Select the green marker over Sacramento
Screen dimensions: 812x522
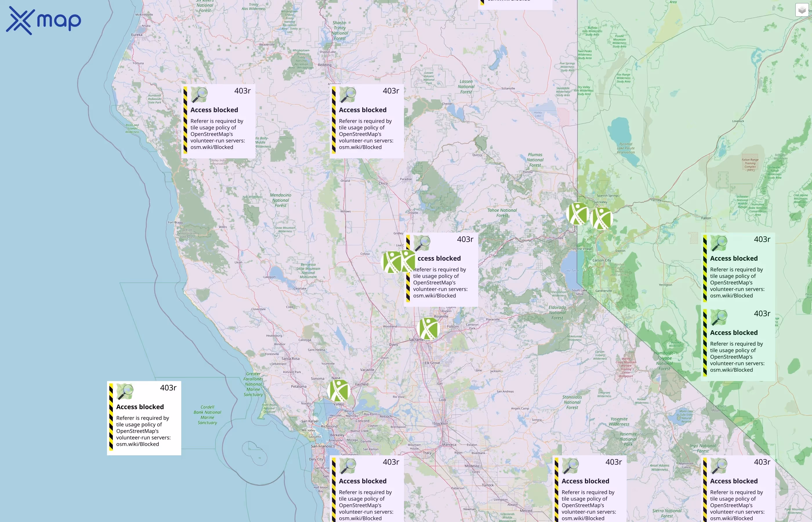coord(428,329)
